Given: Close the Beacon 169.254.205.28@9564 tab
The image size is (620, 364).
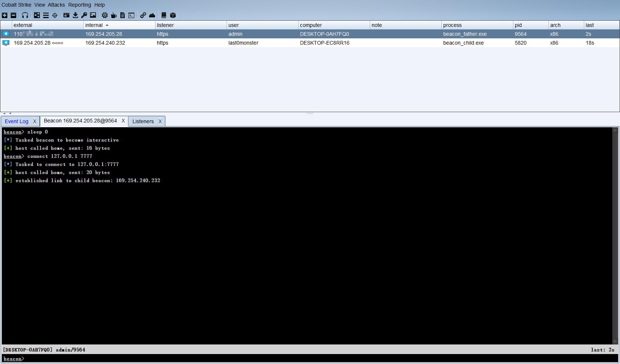Looking at the screenshot, I should click(123, 121).
